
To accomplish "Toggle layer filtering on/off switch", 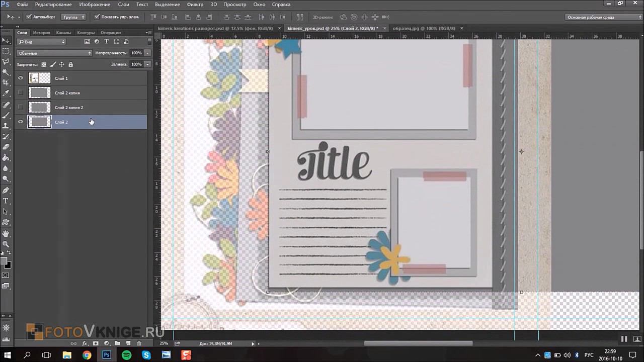I will click(x=149, y=42).
